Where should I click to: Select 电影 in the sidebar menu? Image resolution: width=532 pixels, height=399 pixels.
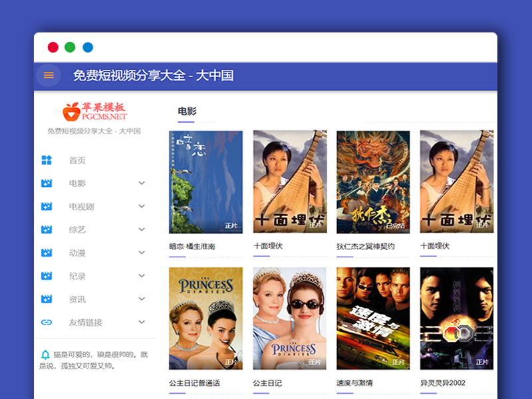[x=77, y=184]
